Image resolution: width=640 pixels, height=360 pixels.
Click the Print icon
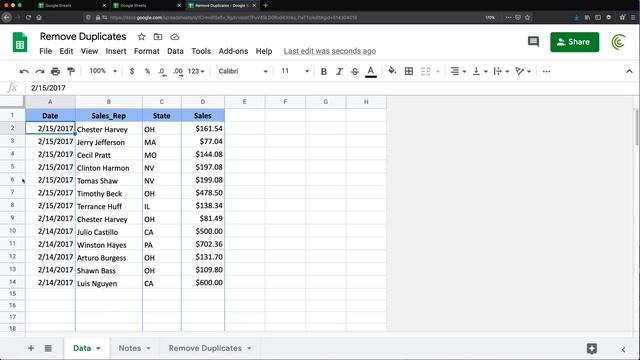55,71
